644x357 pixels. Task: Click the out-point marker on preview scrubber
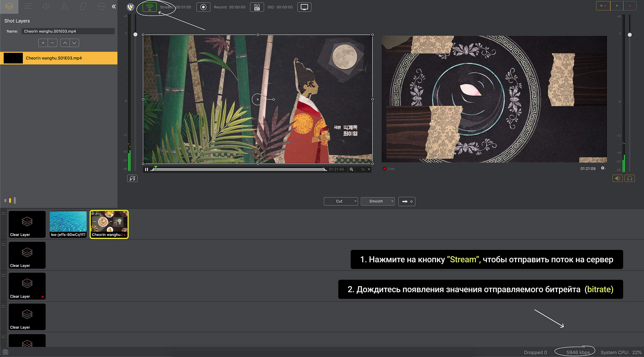pyautogui.click(x=325, y=169)
